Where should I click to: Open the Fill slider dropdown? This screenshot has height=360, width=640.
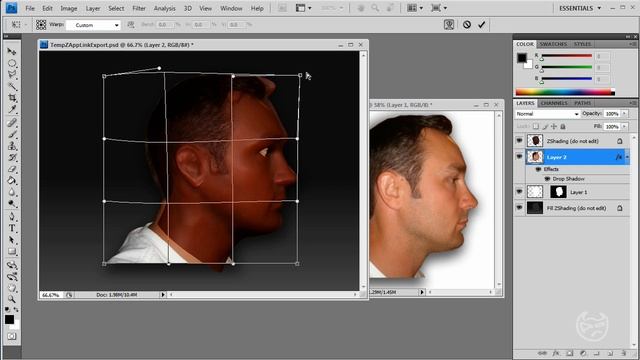coord(624,127)
